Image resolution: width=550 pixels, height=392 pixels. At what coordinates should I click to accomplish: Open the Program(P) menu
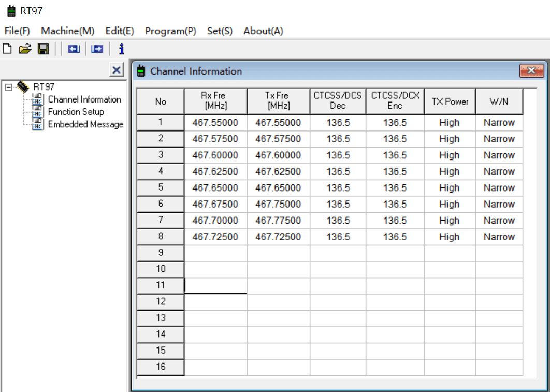tap(170, 31)
